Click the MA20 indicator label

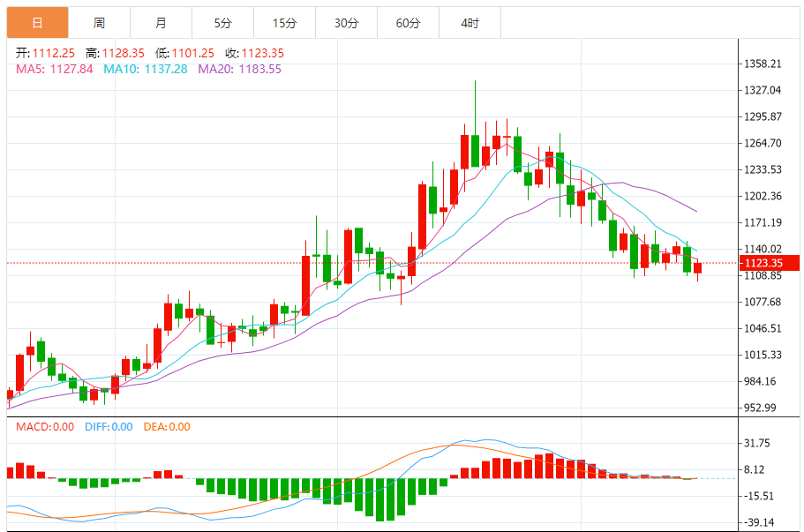click(x=239, y=69)
